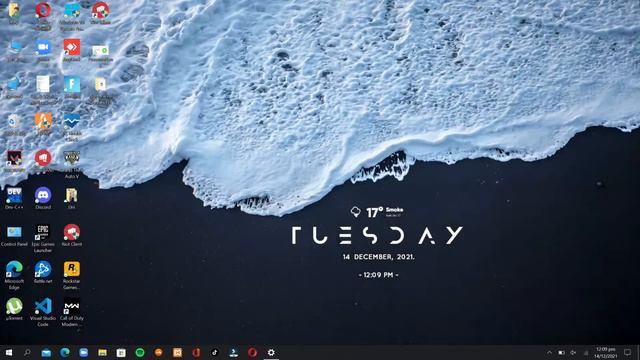Viewport: 640px width, 360px height.
Task: Open the Discord desktop shortcut
Action: click(43, 198)
